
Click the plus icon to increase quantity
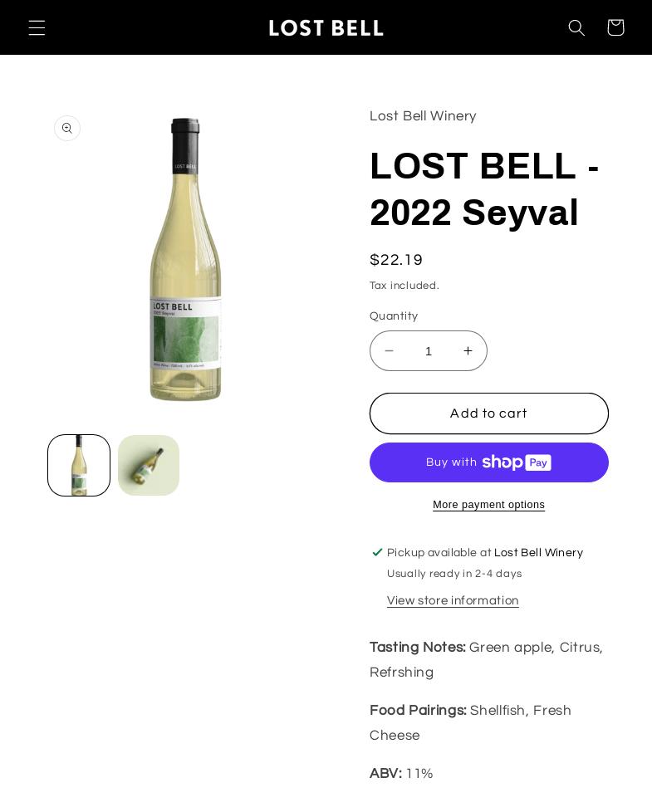(468, 350)
